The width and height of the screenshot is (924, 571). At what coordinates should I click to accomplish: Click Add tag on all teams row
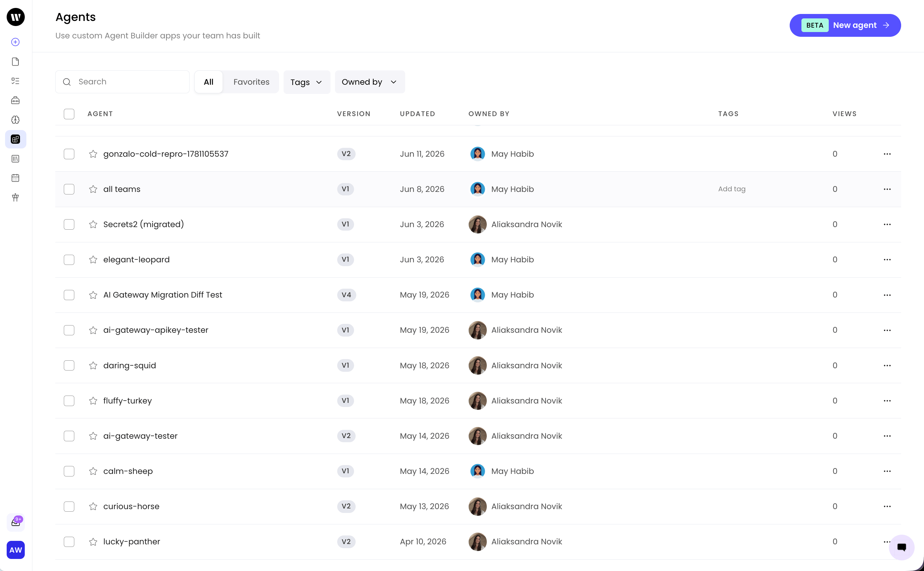coord(732,189)
